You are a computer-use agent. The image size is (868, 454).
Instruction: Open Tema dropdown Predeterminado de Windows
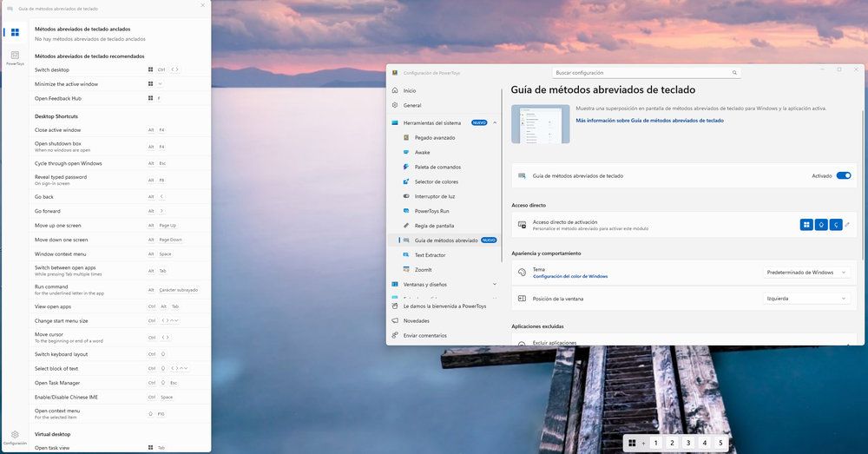[806, 273]
